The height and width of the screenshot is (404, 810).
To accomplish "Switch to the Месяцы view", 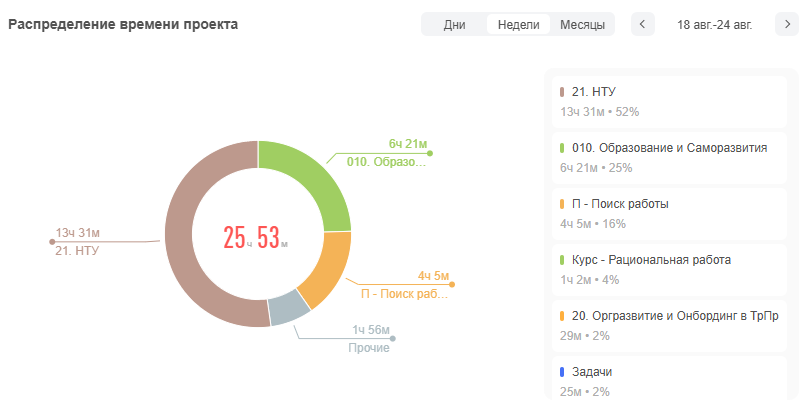I will pos(582,24).
